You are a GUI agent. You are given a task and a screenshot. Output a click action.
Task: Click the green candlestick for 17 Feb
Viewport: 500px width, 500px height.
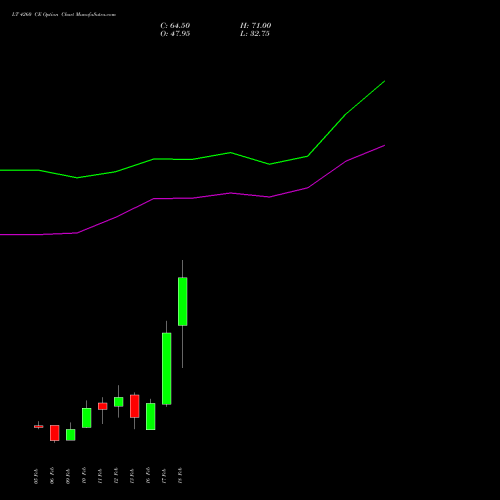(x=167, y=369)
